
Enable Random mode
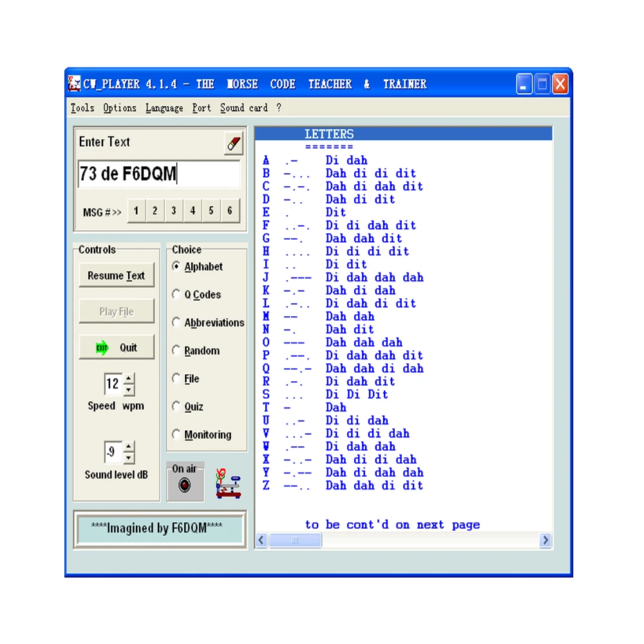(176, 350)
